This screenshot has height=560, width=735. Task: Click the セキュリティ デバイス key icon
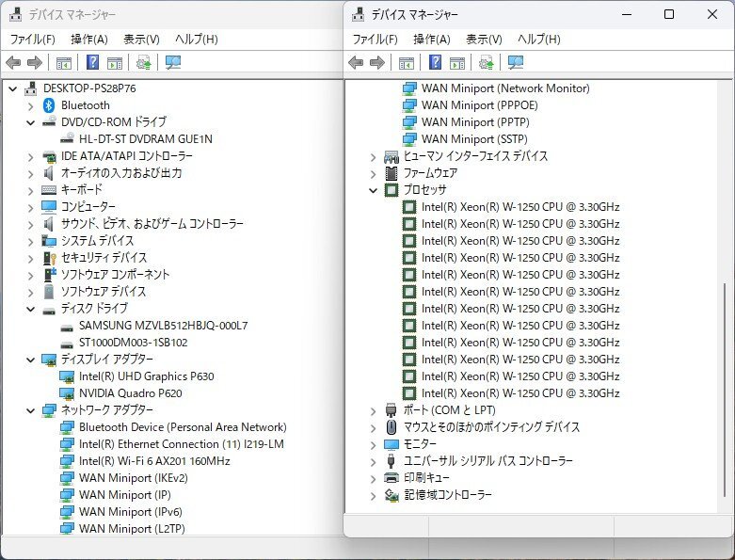point(49,258)
